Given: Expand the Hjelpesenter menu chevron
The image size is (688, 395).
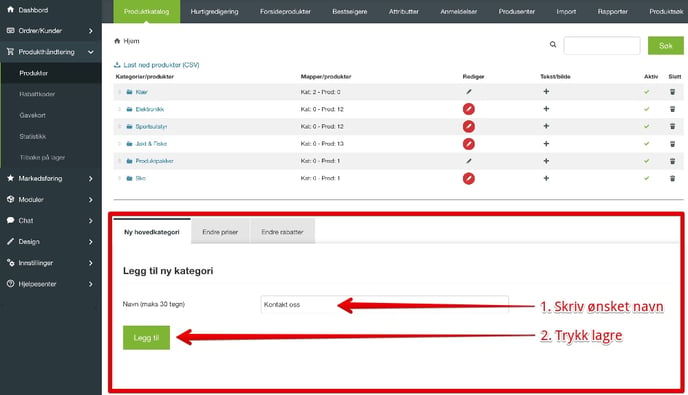Looking at the screenshot, I should coord(90,284).
